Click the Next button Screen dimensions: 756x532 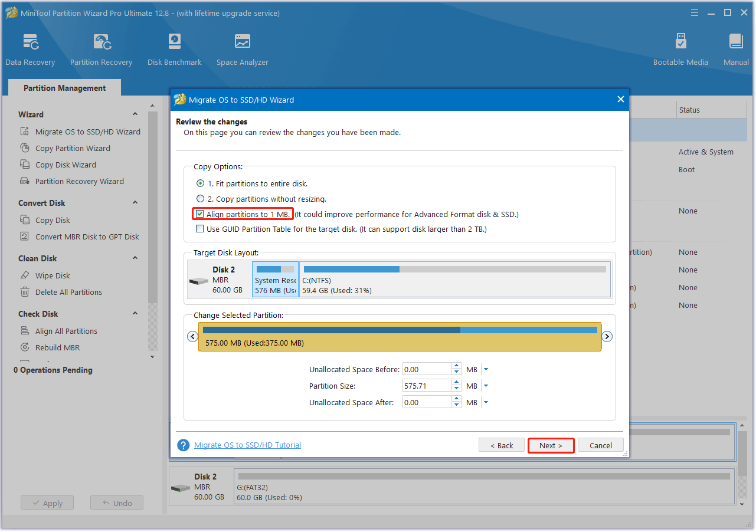tap(550, 445)
